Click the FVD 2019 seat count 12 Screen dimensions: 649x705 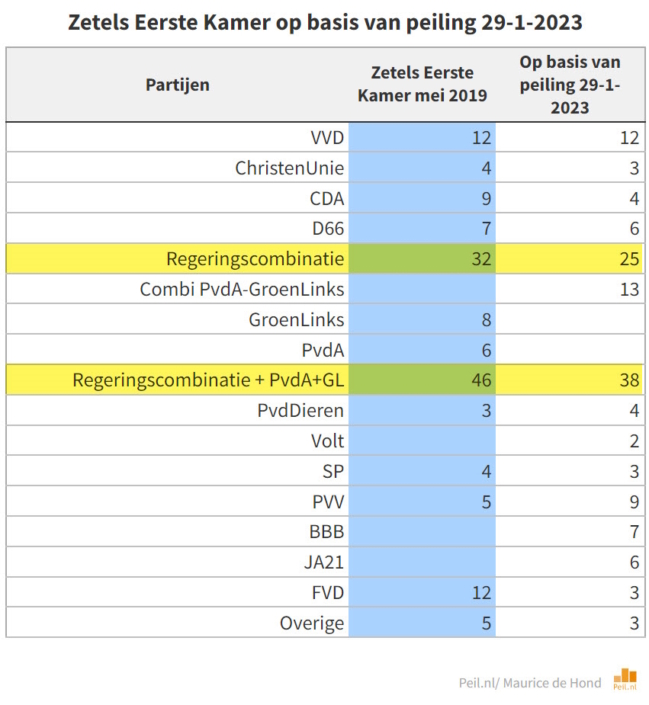pyautogui.click(x=481, y=593)
